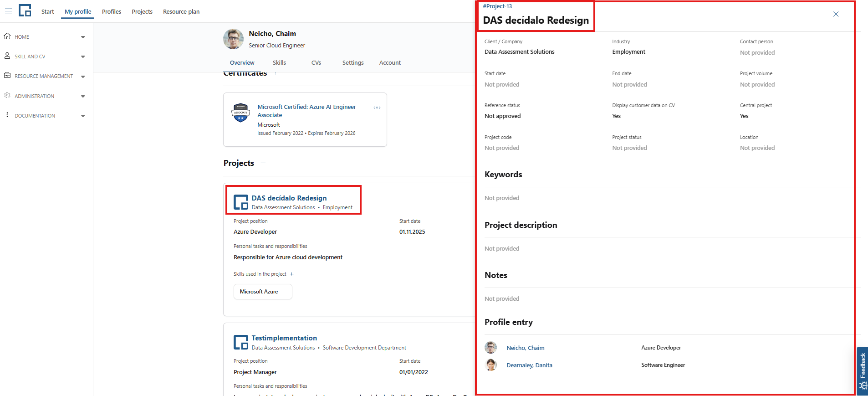
Task: Expand the ADMINISTRATION dropdown arrow
Action: (x=83, y=96)
